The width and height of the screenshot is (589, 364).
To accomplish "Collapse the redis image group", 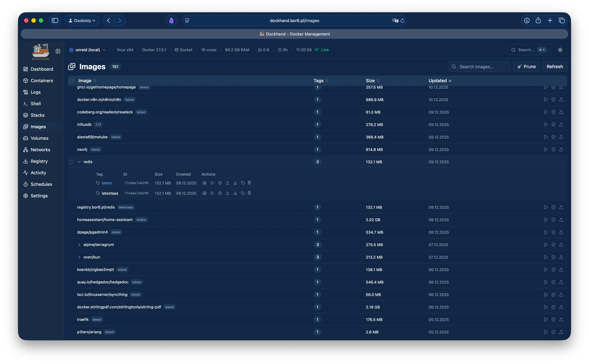I will point(79,162).
